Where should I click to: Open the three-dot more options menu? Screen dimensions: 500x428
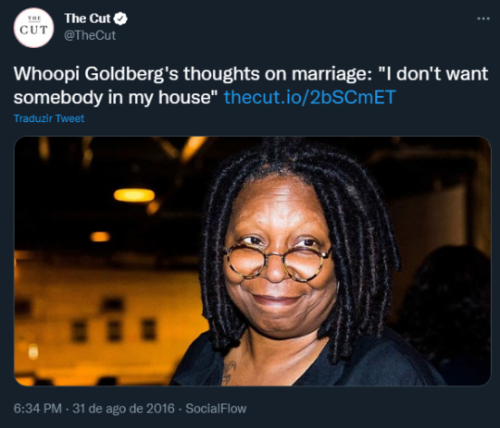tap(483, 19)
